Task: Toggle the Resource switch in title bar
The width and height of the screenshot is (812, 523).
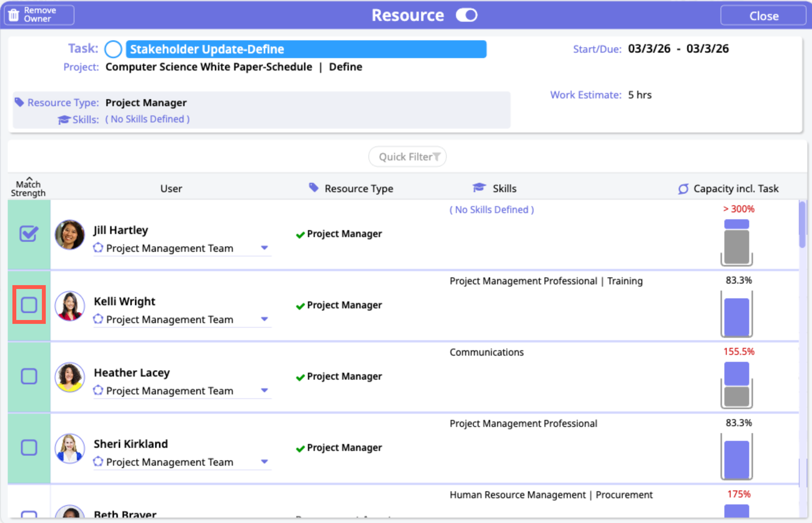Action: tap(466, 15)
